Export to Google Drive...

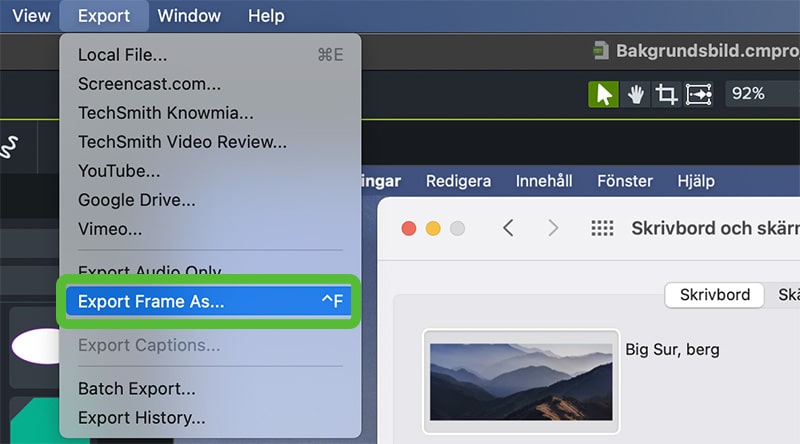210,200
